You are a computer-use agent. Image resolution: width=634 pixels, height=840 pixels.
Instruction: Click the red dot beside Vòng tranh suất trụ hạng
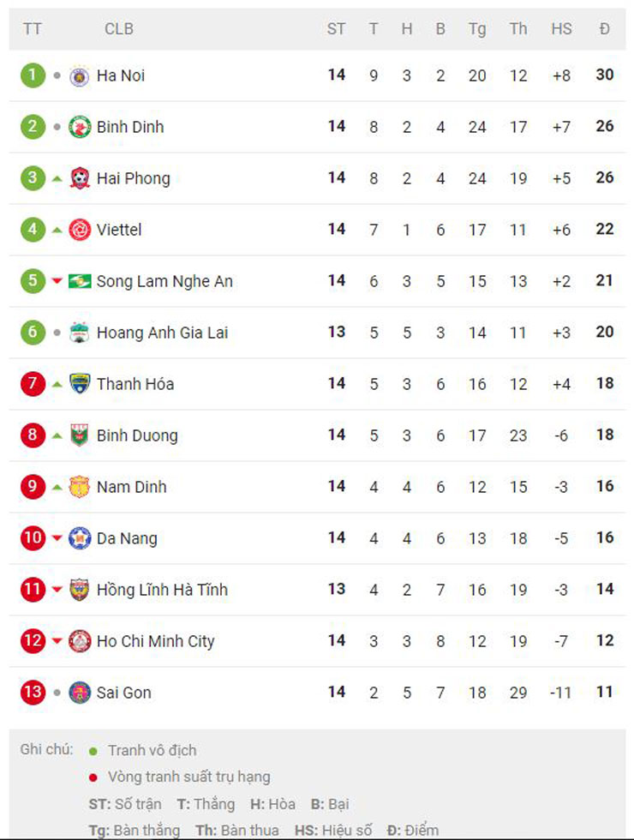click(93, 777)
